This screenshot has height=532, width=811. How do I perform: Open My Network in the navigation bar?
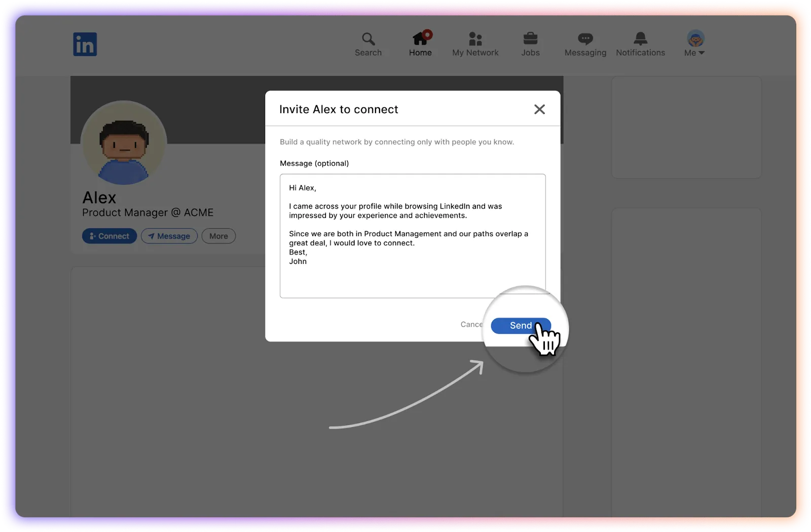tap(475, 44)
